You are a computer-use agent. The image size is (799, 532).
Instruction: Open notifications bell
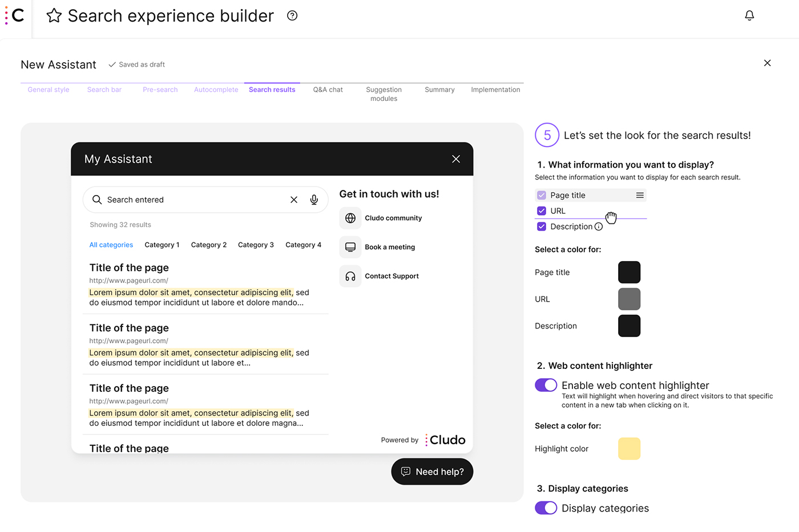(x=749, y=15)
